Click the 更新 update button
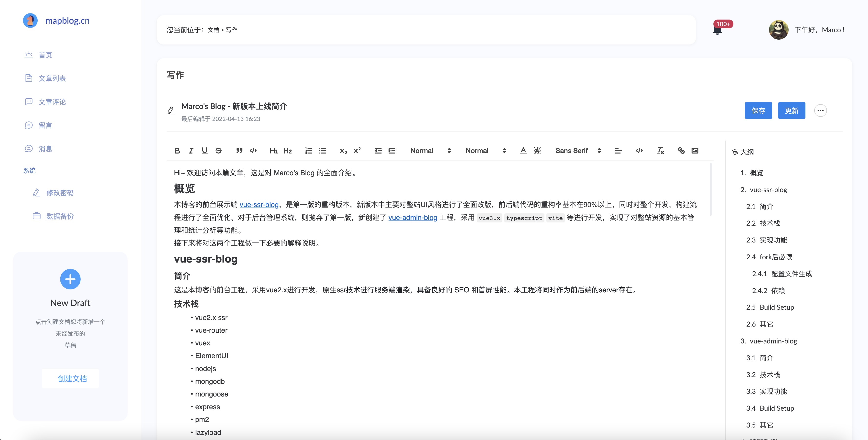 [792, 110]
